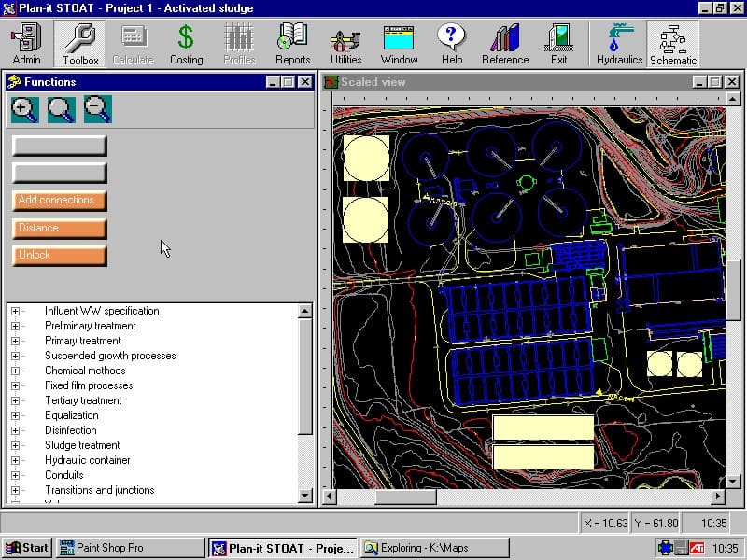
Task: Click Scaled view horizontal scroll right arrow
Action: (x=717, y=497)
